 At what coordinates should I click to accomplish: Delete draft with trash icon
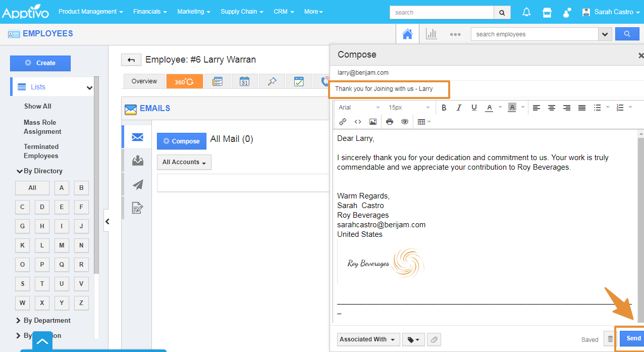pyautogui.click(x=611, y=339)
